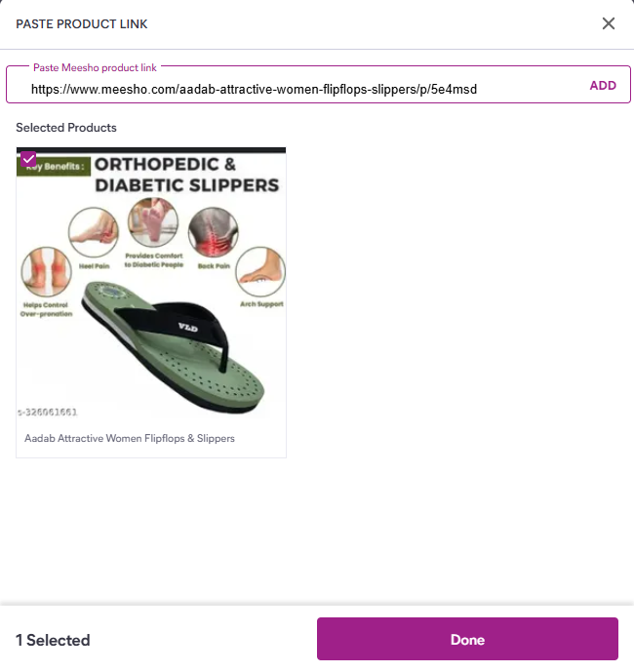Click the over-pronation ankles circle icon
This screenshot has width=634, height=672.
tap(46, 272)
